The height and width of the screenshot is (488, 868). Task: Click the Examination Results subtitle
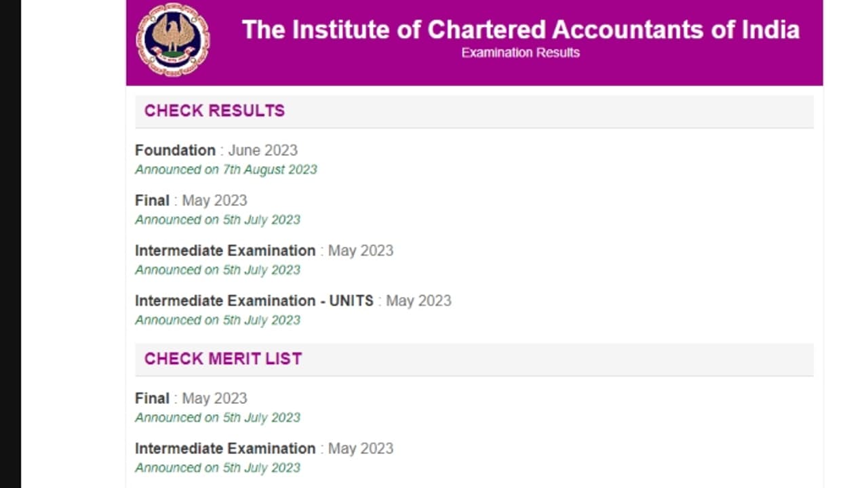tap(520, 53)
